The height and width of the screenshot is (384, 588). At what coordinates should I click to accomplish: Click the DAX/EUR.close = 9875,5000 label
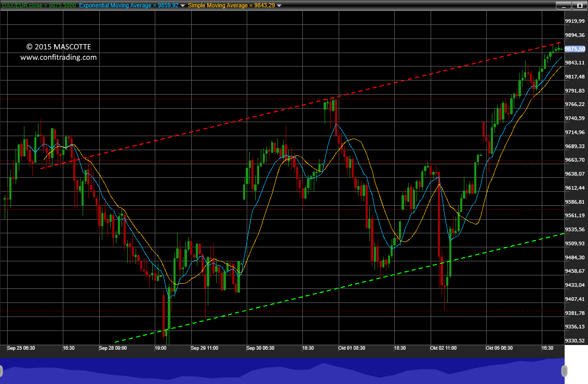(x=39, y=5)
